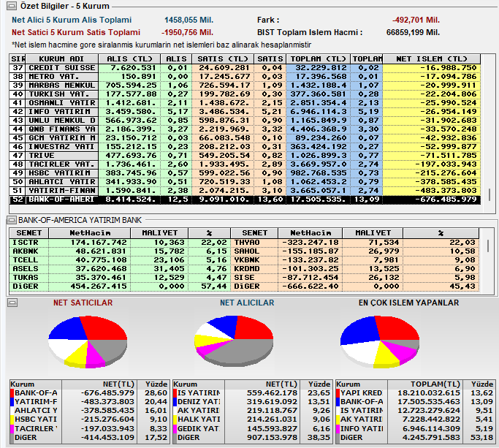Click the NET ALICILAR pie chart

pyautogui.click(x=234, y=341)
